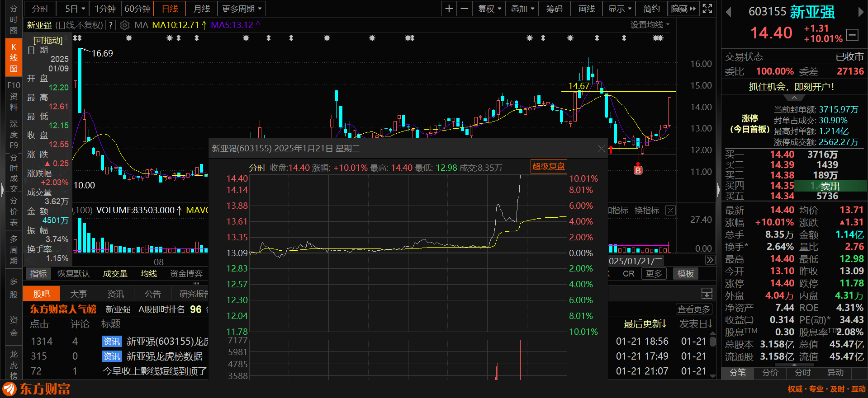Toggle the 筹码 chip distribution view

click(x=554, y=9)
